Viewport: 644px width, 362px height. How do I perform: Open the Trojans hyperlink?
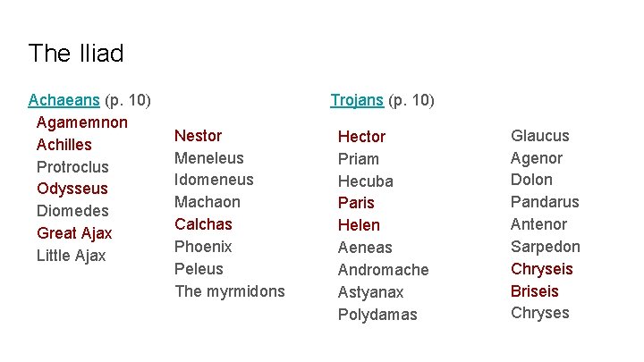[x=357, y=99]
